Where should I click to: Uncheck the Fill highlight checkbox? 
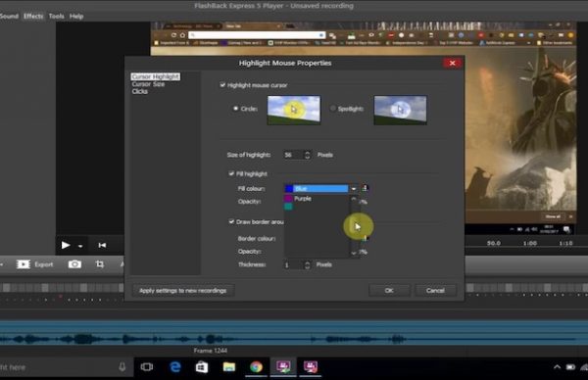tap(231, 173)
